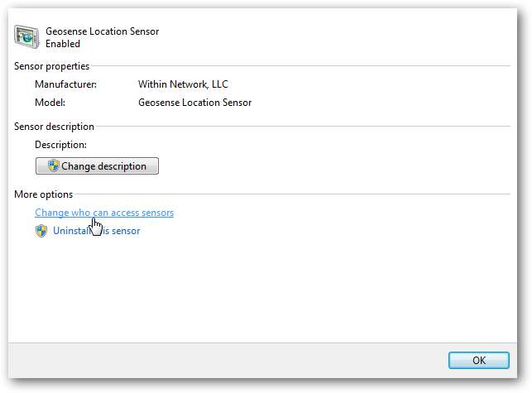This screenshot has height=393, width=532.
Task: Click the Description label
Action: (x=60, y=145)
